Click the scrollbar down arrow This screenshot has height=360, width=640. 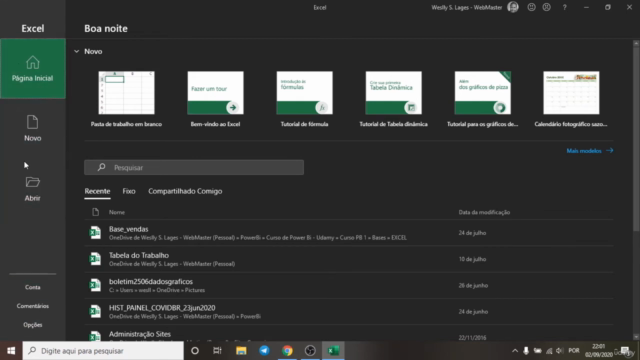pyautogui.click(x=636, y=337)
